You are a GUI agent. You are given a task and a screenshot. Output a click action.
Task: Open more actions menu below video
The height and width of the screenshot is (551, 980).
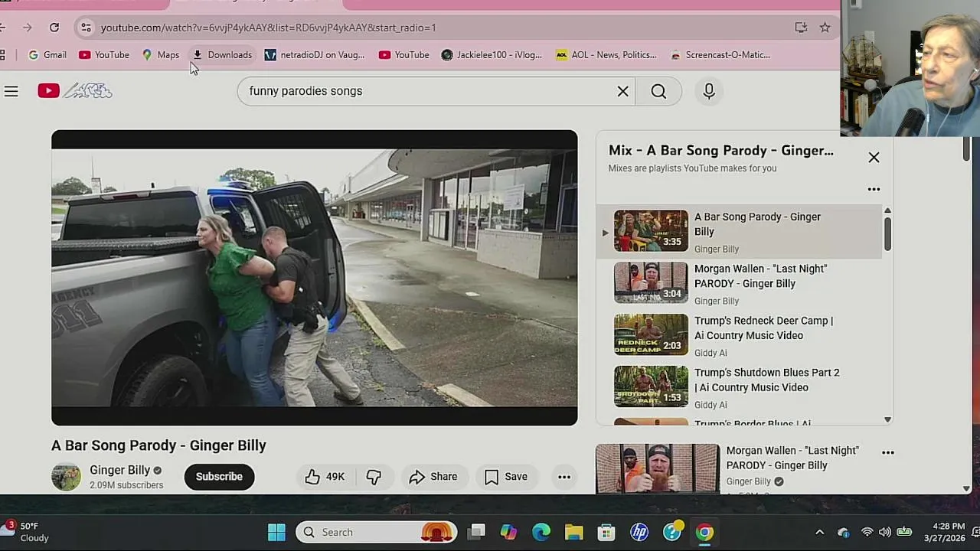(x=564, y=477)
